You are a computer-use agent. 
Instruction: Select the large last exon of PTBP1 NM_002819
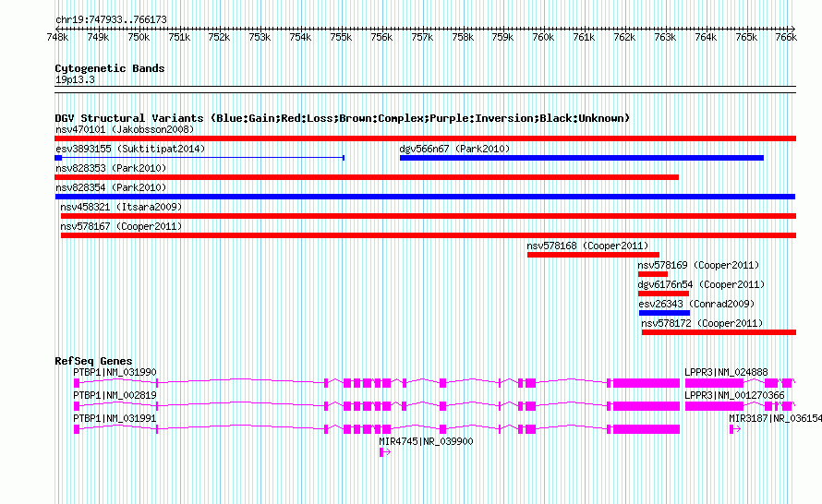pyautogui.click(x=647, y=406)
